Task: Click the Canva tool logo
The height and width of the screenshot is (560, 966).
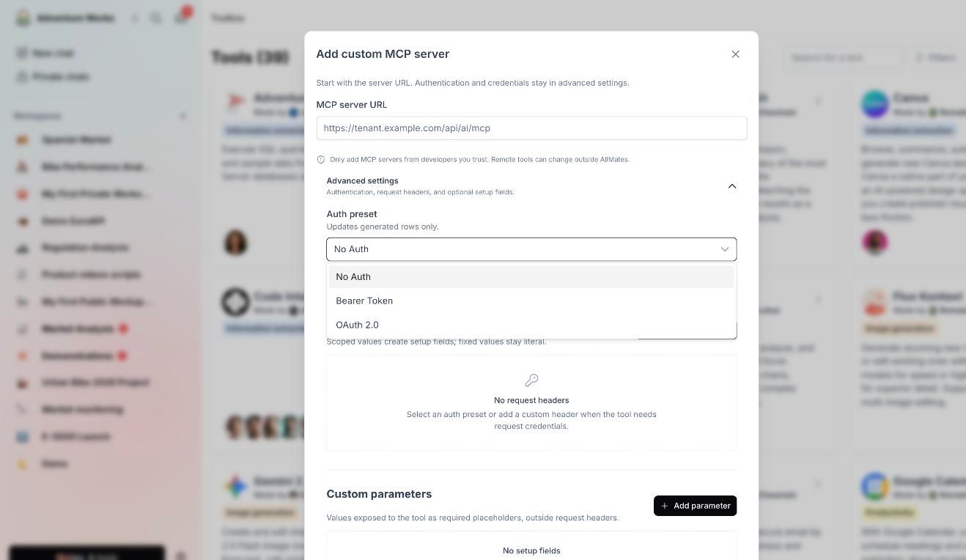Action: [x=875, y=104]
